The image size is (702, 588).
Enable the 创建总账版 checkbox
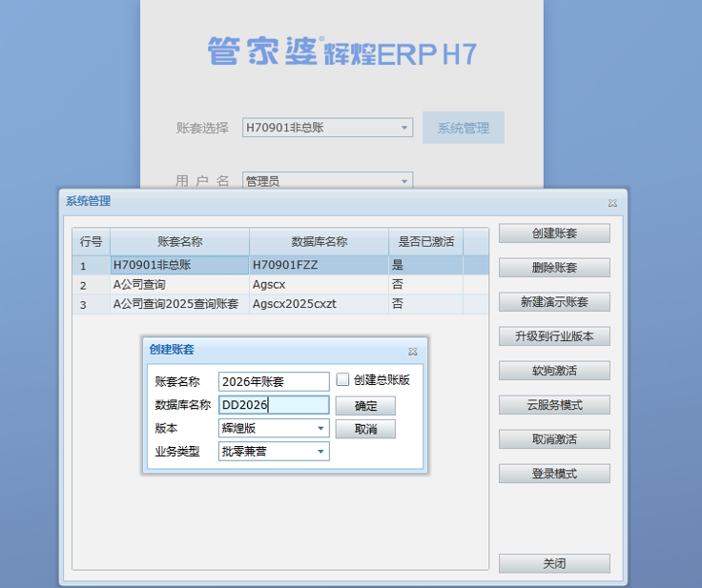343,380
